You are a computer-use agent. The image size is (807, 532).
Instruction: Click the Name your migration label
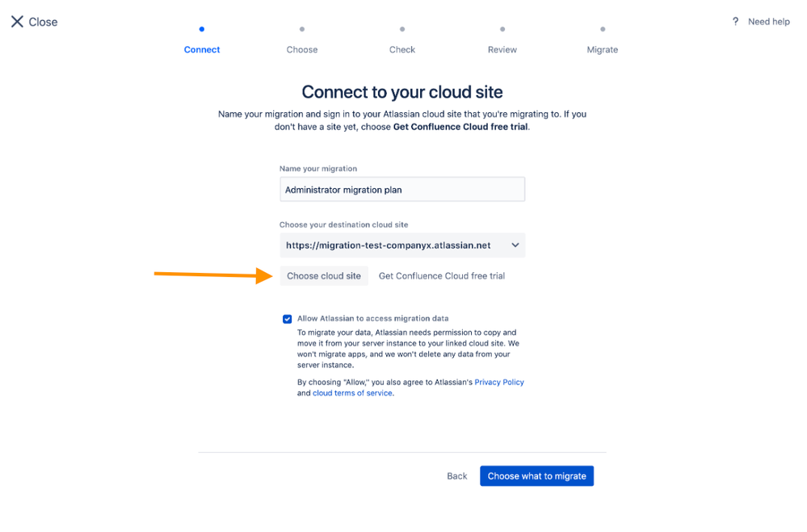click(x=318, y=168)
